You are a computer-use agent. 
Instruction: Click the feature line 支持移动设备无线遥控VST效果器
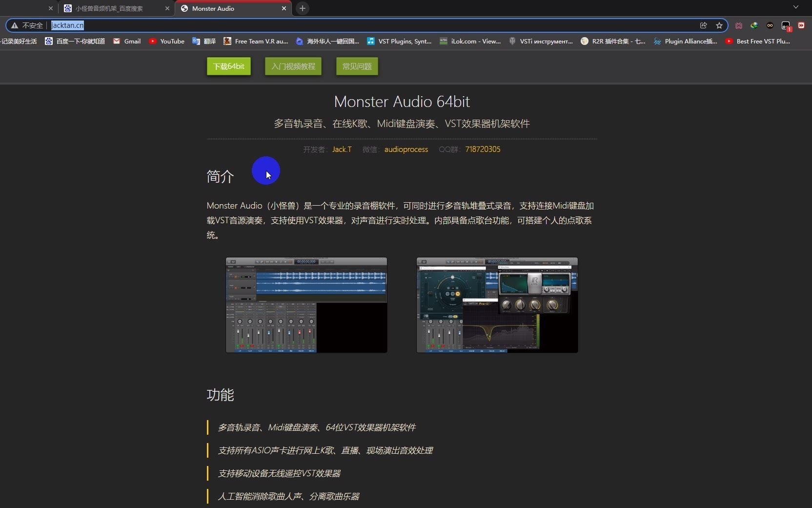click(x=279, y=473)
